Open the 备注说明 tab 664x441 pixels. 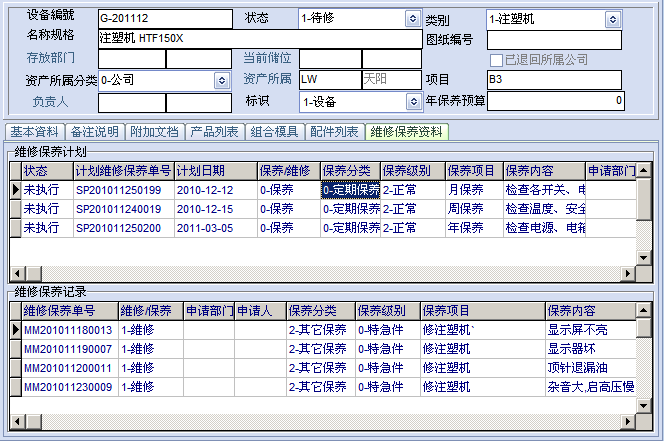[94, 132]
